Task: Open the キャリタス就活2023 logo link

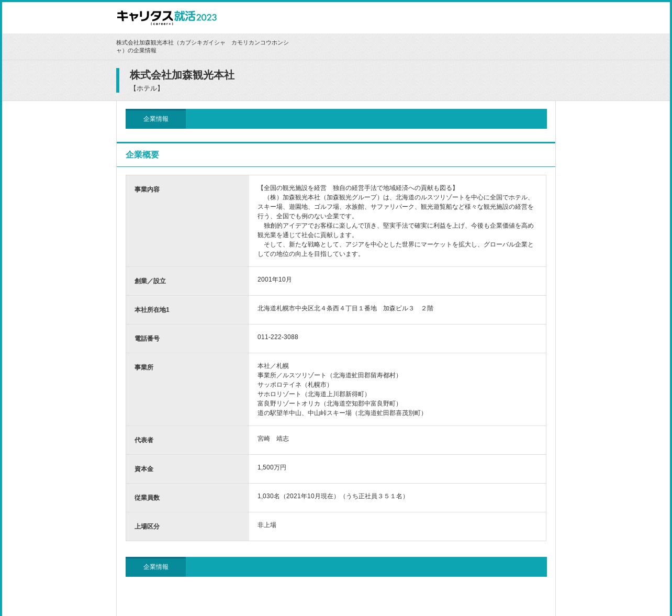Action: [x=166, y=17]
